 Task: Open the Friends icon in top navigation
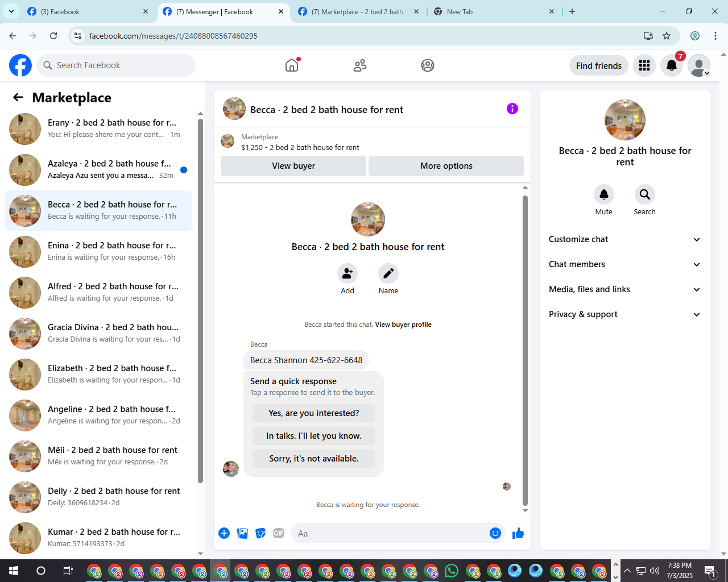click(x=360, y=65)
